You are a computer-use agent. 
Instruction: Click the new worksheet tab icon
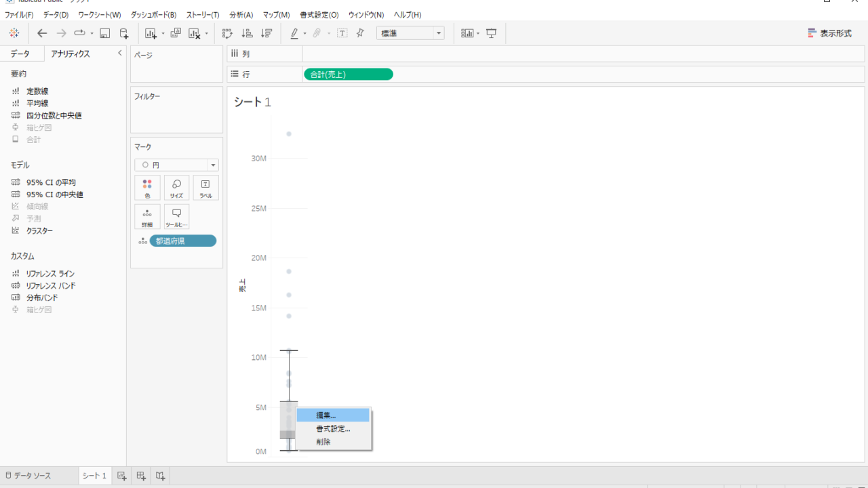[122, 476]
